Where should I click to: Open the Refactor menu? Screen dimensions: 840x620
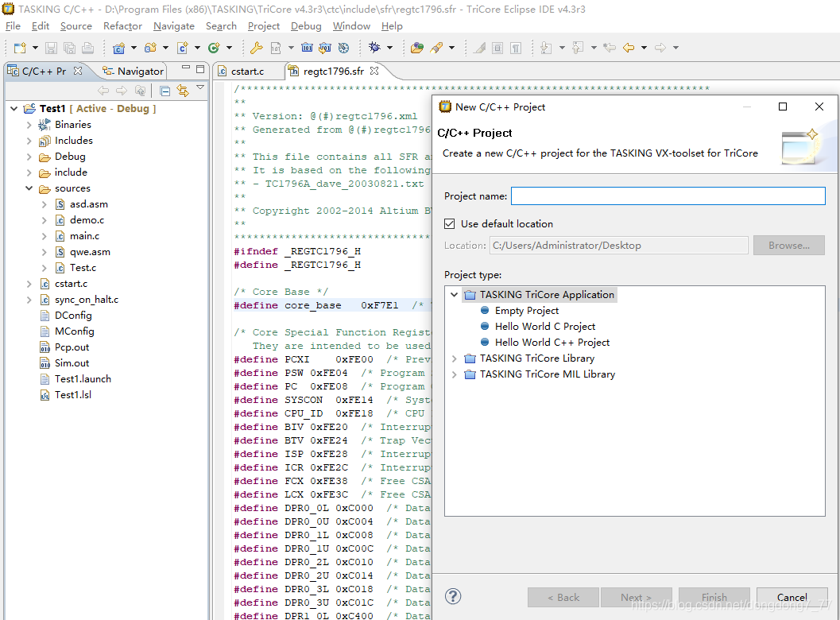(122, 26)
